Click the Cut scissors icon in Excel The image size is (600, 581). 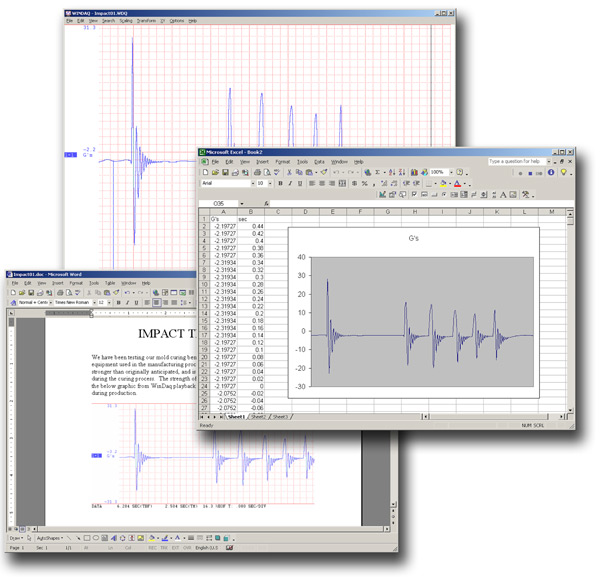click(x=289, y=173)
